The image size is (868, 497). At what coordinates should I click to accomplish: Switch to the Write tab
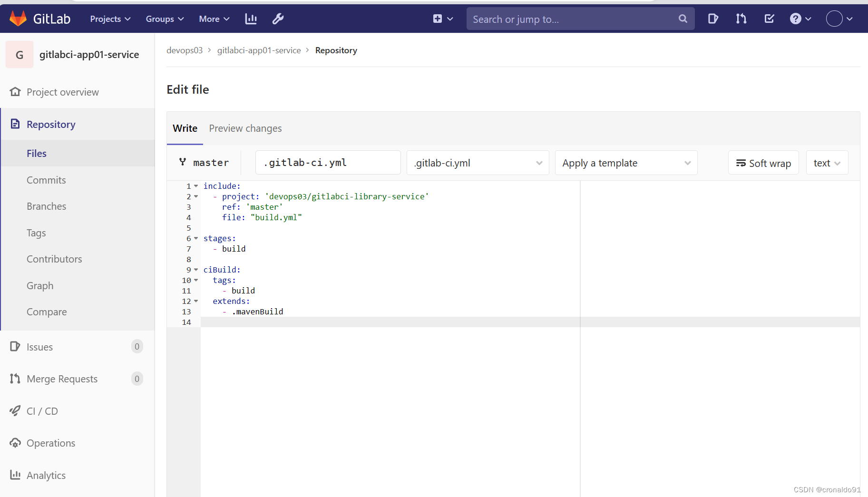click(x=185, y=128)
